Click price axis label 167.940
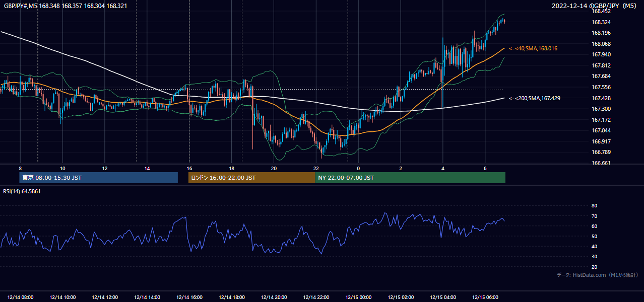Viewport: 644px width, 302px height. click(601, 54)
